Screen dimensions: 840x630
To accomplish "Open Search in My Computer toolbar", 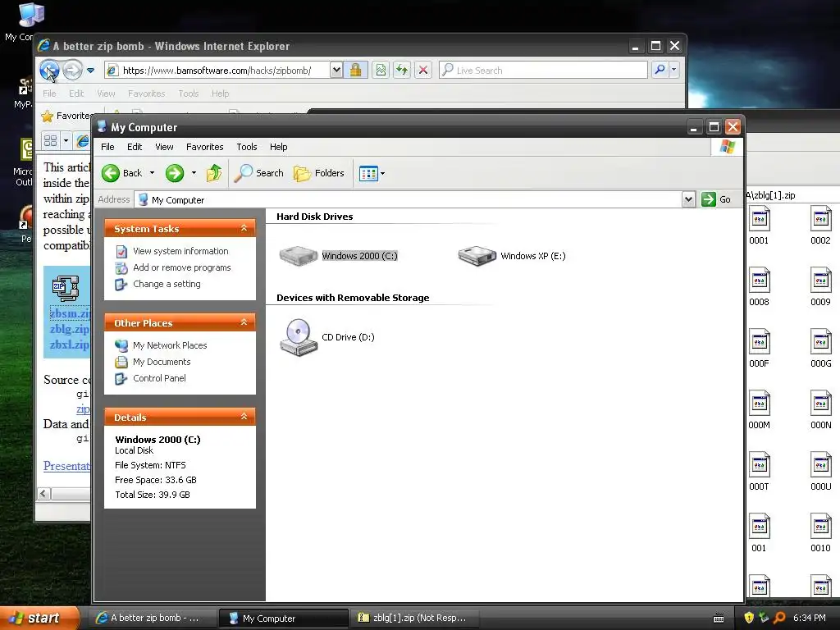I will (258, 173).
